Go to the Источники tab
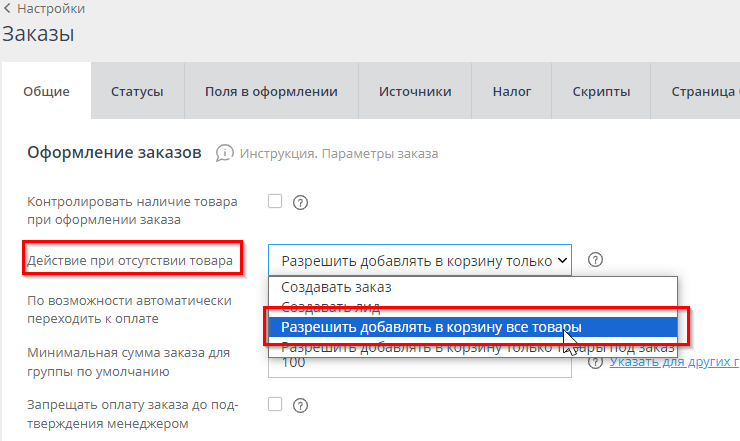Screen dimensions: 740x441 point(415,92)
